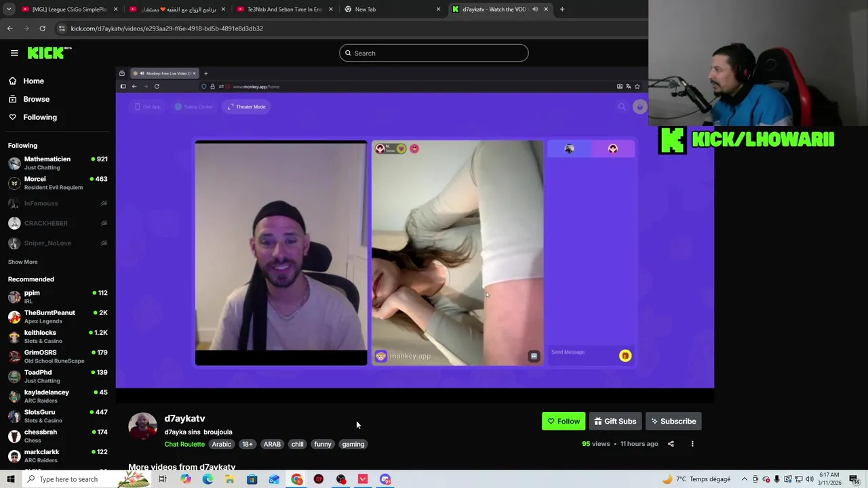Open offline channel CRACKHEBER
This screenshot has width=868, height=488.
pos(58,223)
